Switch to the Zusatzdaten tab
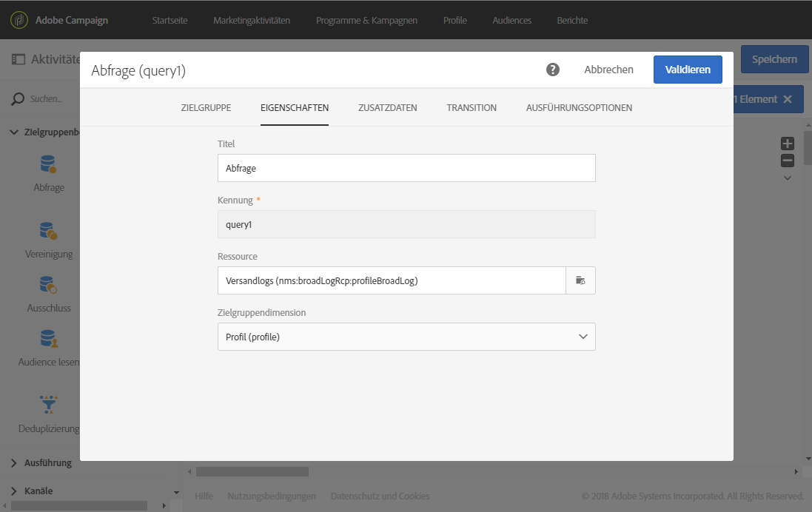Screen dimensions: 812x512 [x=387, y=108]
